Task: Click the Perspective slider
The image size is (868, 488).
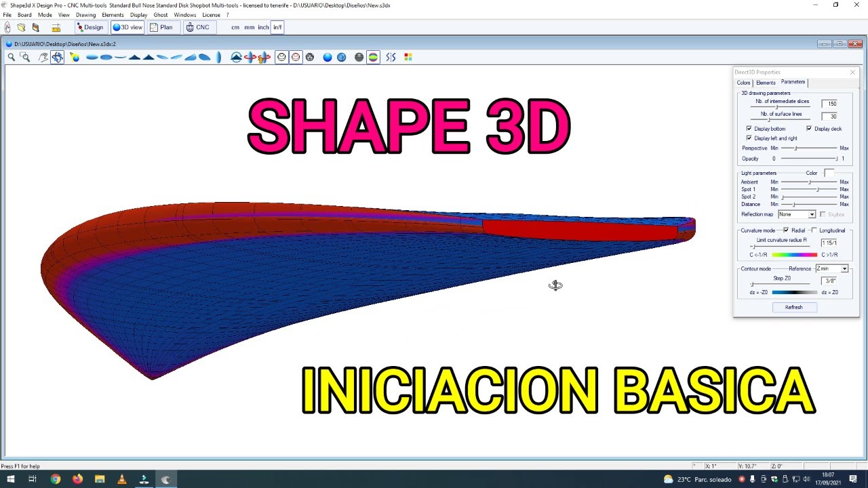Action: click(809, 148)
